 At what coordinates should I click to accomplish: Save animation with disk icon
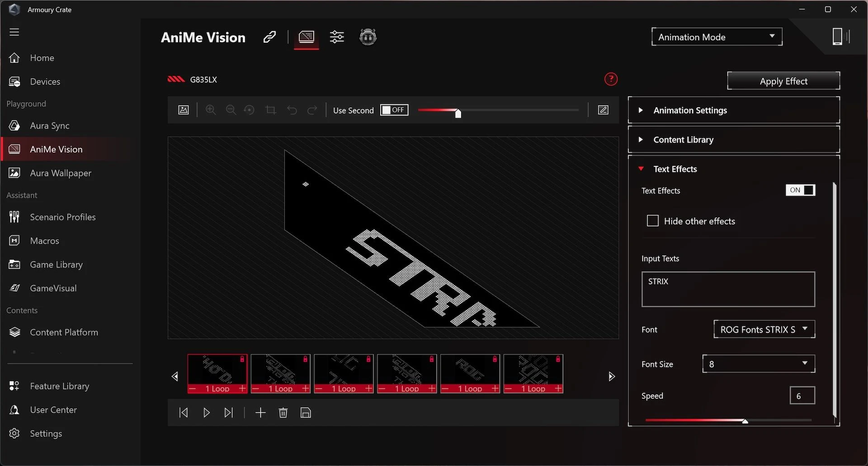pyautogui.click(x=306, y=413)
